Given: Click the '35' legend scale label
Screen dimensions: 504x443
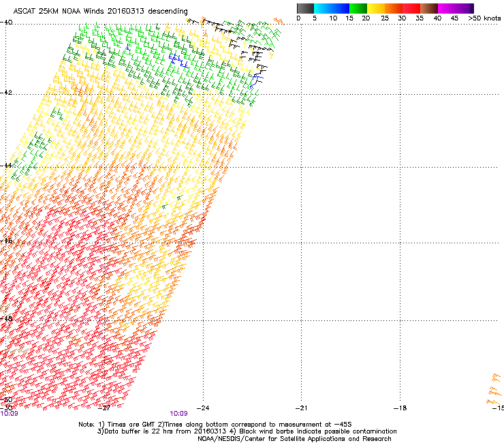Looking at the screenshot, I should click(420, 18).
